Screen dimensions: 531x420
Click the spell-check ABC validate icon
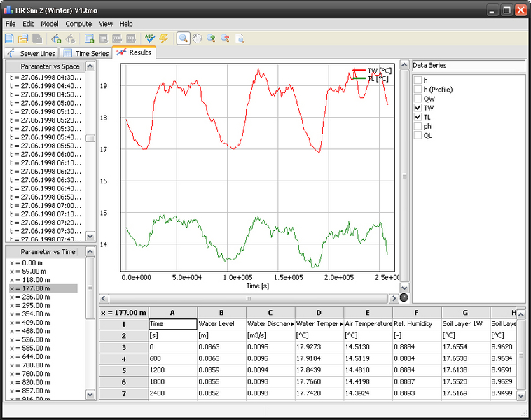coord(149,38)
